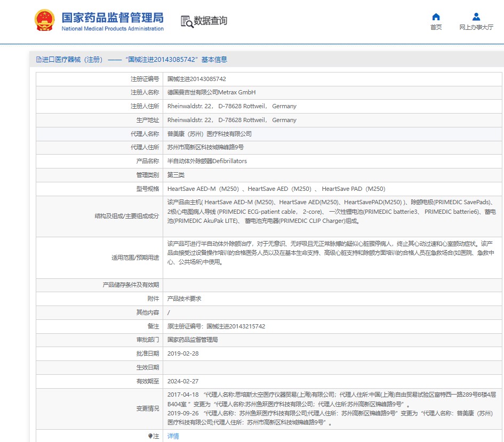Click the 数据查询 search document icon
This screenshot has height=442, width=504.
[x=187, y=21]
